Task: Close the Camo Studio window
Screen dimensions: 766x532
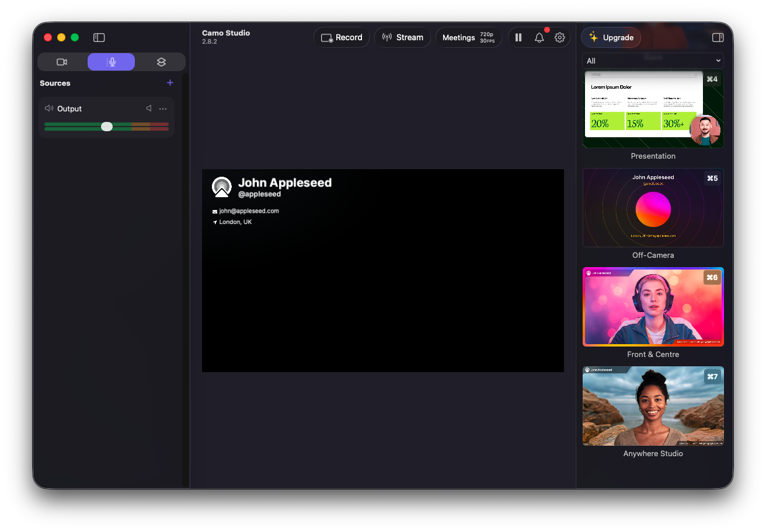Action: (x=48, y=37)
